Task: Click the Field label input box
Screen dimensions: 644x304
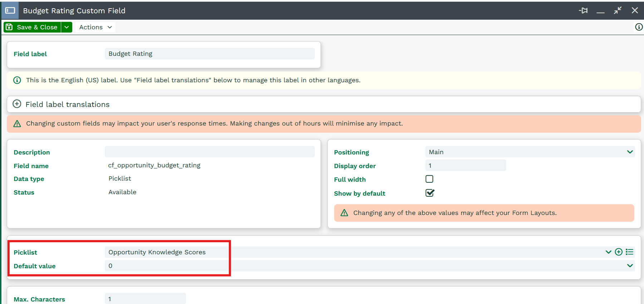Action: [x=210, y=54]
